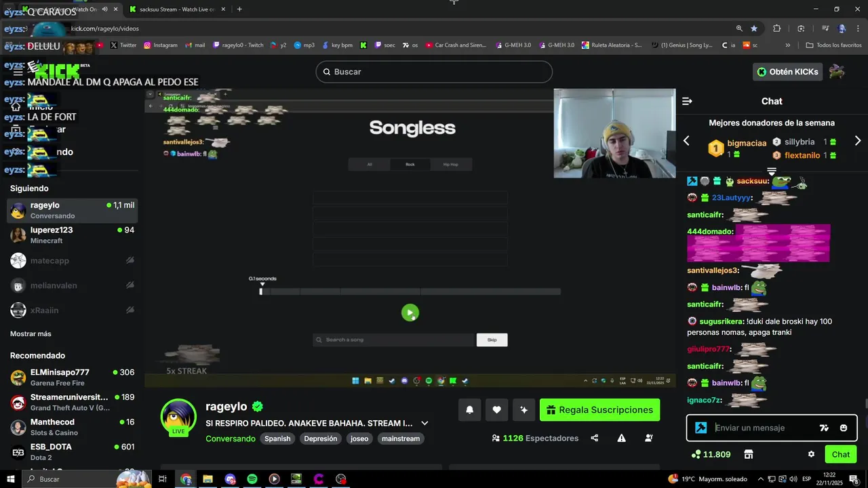The image size is (868, 488).
Task: Click the sparkle icon beside the heart
Action: pos(524,409)
